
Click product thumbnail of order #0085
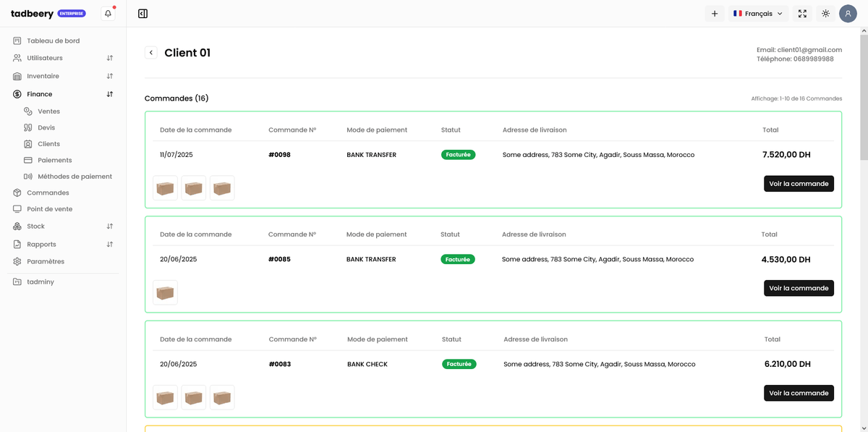coord(165,292)
